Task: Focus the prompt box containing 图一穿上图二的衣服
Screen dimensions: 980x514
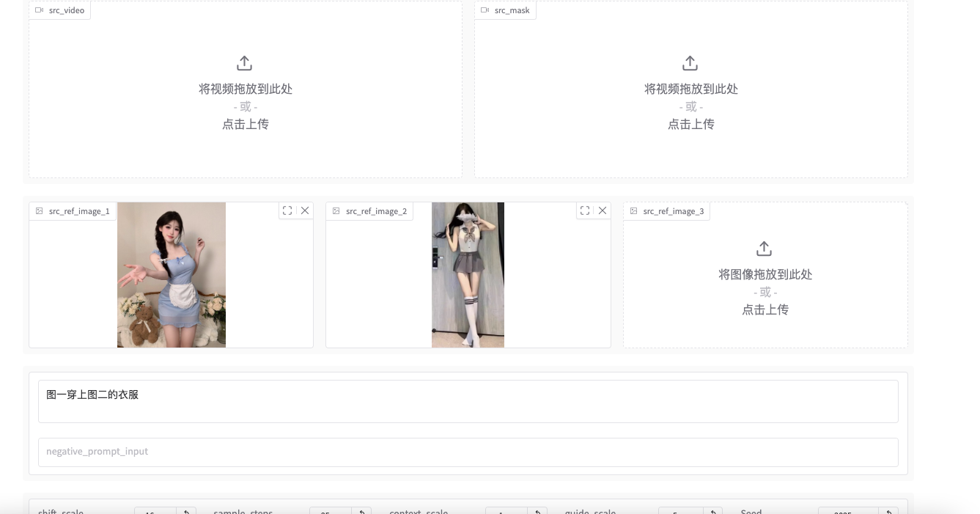Action: tap(468, 401)
